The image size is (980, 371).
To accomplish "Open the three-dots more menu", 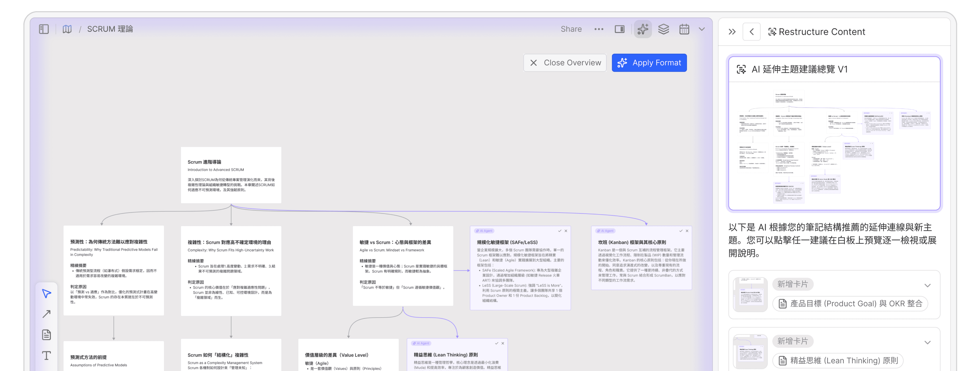I will pyautogui.click(x=598, y=29).
